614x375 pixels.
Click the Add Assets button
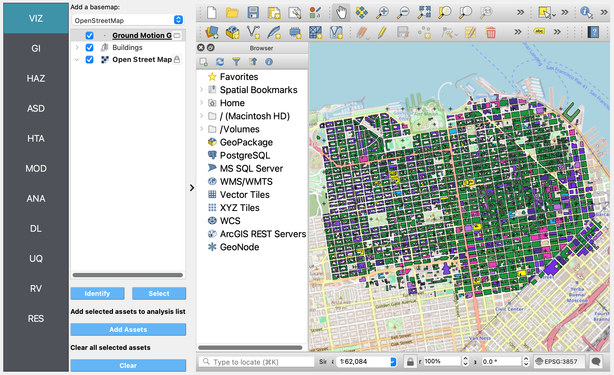pos(128,330)
